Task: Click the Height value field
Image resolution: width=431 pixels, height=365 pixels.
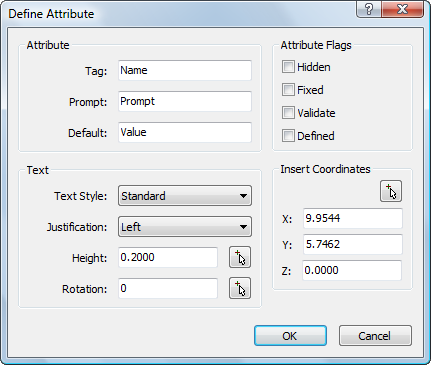Action: (x=168, y=257)
